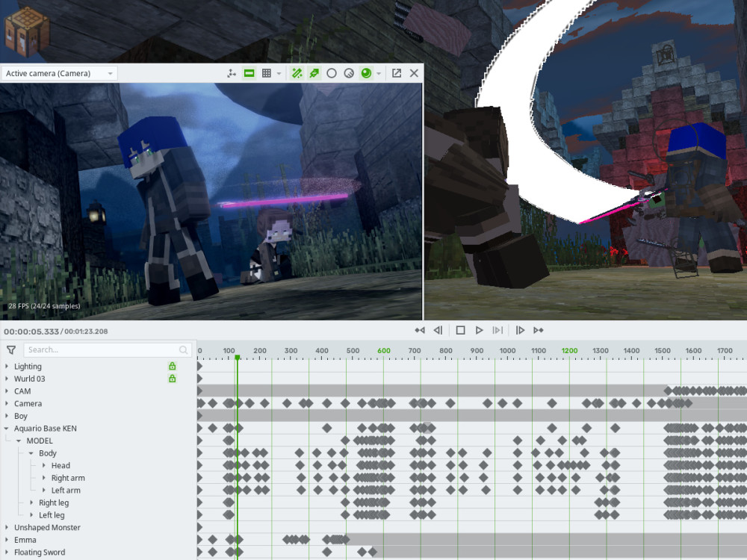Click frame 1200 on the timeline ruler

click(x=570, y=349)
